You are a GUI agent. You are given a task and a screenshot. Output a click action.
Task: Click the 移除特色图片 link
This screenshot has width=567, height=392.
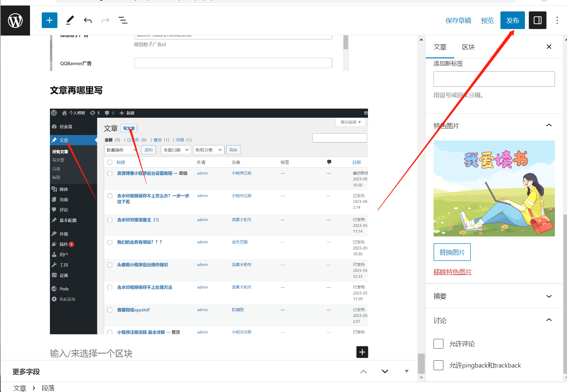pyautogui.click(x=452, y=272)
